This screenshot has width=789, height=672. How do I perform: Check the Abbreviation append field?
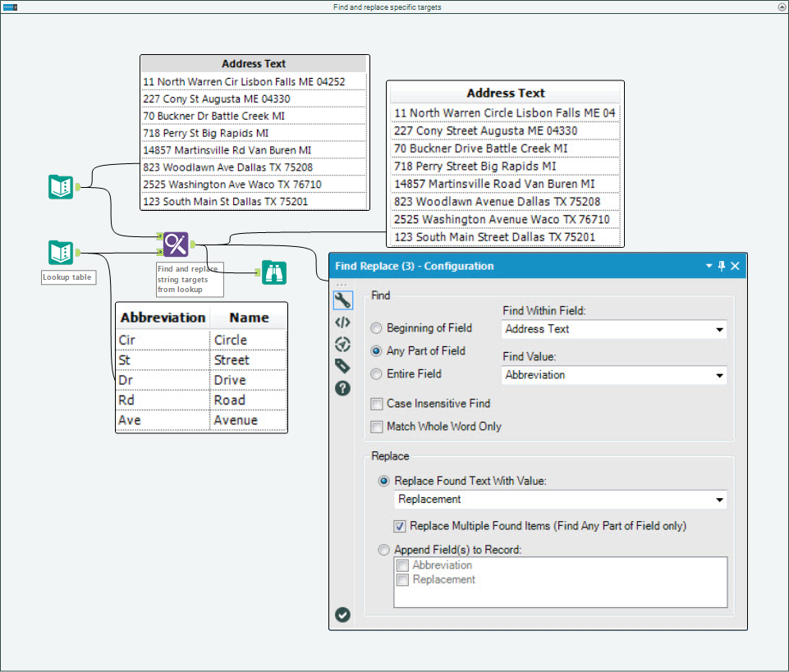(x=402, y=565)
